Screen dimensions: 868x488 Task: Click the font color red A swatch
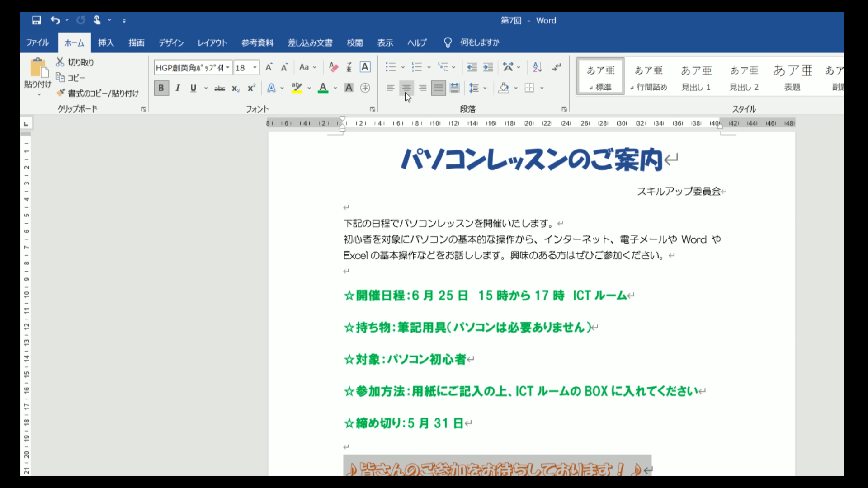coord(323,88)
